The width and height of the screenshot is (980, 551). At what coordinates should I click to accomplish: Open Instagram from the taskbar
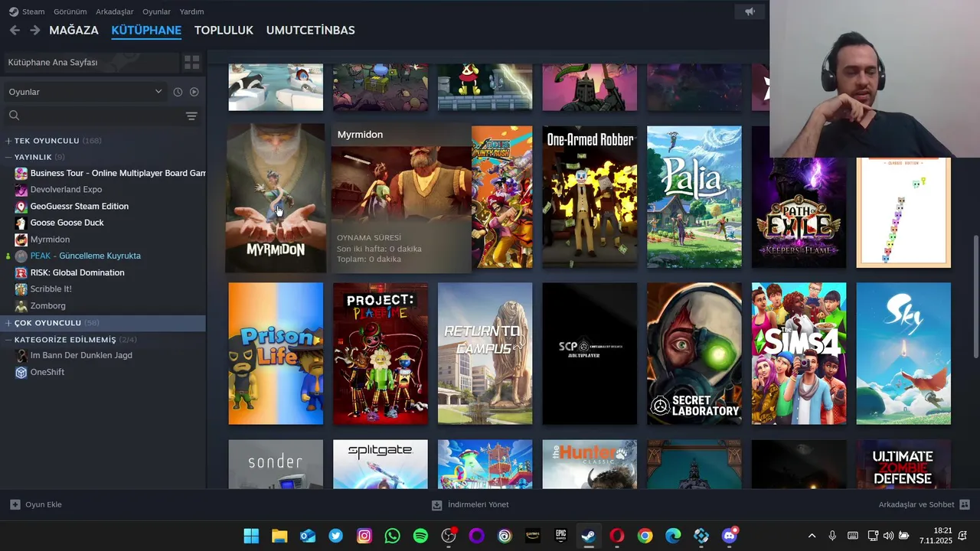click(x=364, y=536)
